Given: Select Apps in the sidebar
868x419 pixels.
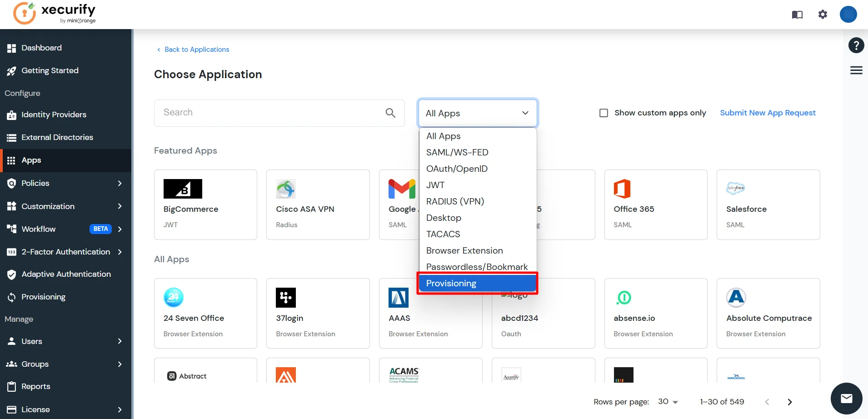Looking at the screenshot, I should (66, 160).
